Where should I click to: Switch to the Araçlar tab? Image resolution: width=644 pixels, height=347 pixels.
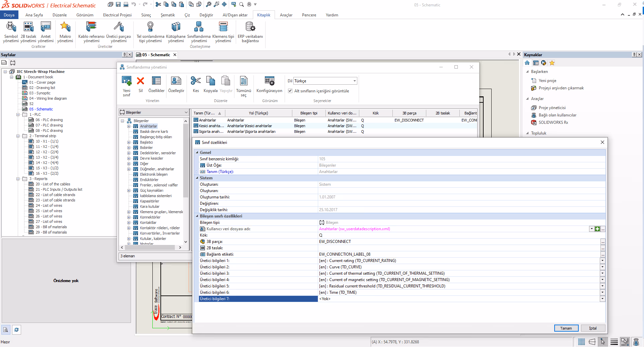(286, 15)
